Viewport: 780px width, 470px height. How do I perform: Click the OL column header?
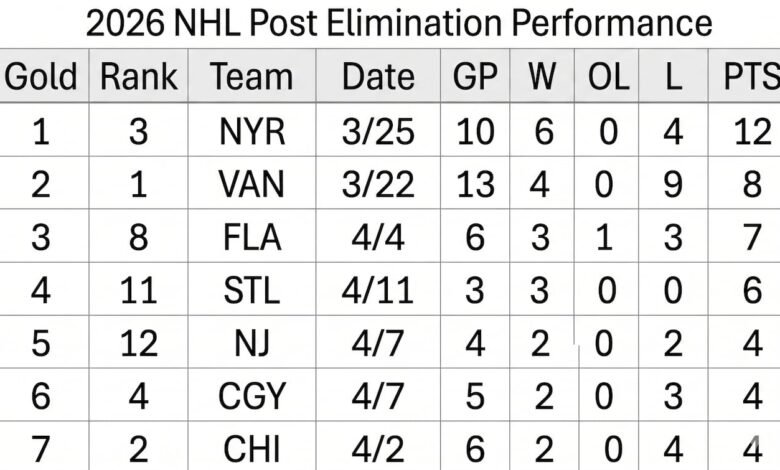click(x=608, y=77)
